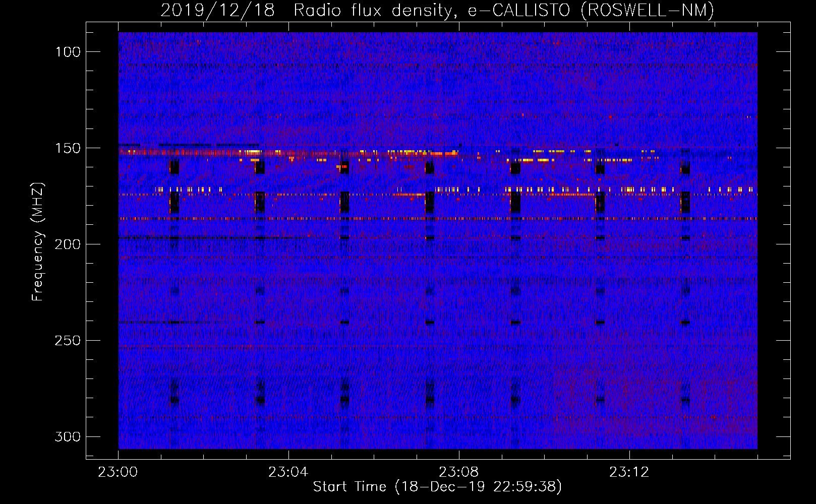
Task: Click the 150 frequency tick label
Action: coord(68,148)
